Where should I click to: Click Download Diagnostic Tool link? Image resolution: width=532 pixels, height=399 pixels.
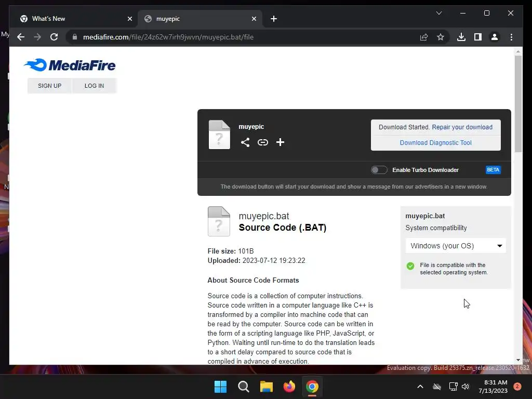click(436, 143)
